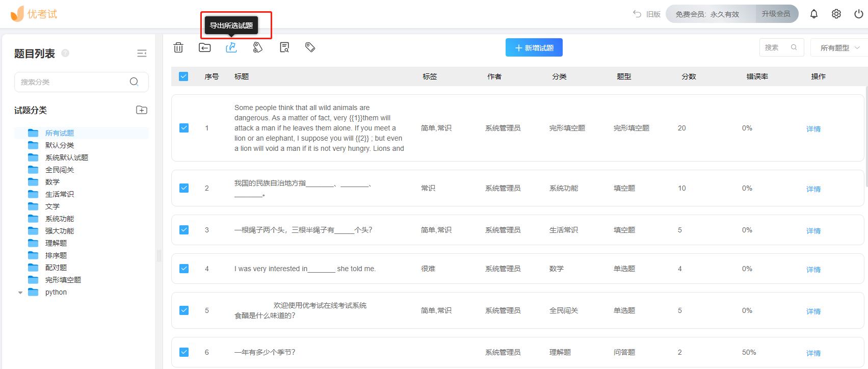Click the 搜索分类 search field
The height and width of the screenshot is (369, 868).
pyautogui.click(x=74, y=82)
